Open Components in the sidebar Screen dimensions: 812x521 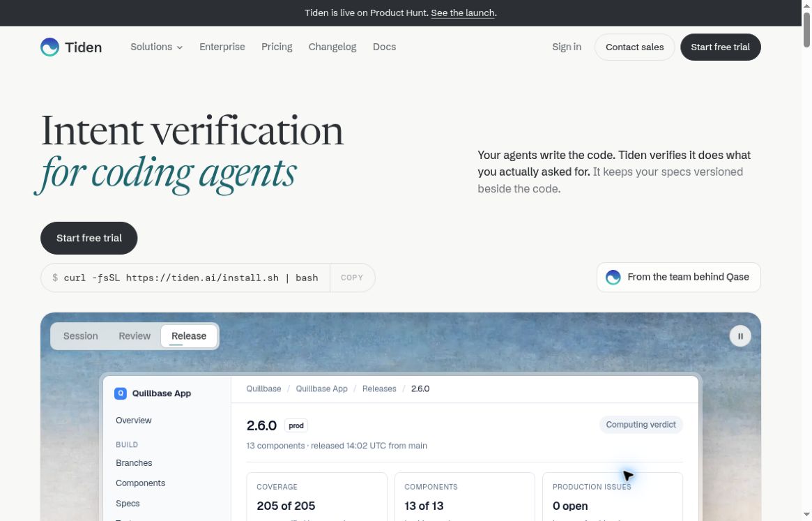(x=140, y=483)
